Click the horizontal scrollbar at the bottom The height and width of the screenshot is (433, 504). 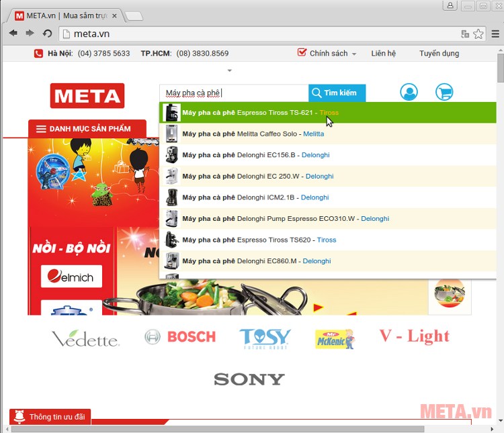218,430
